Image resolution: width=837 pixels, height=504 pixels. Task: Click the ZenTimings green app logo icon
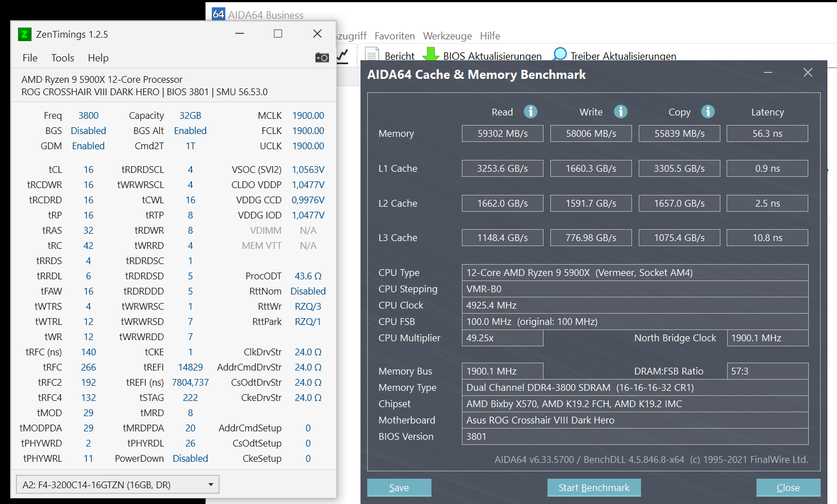pos(24,34)
